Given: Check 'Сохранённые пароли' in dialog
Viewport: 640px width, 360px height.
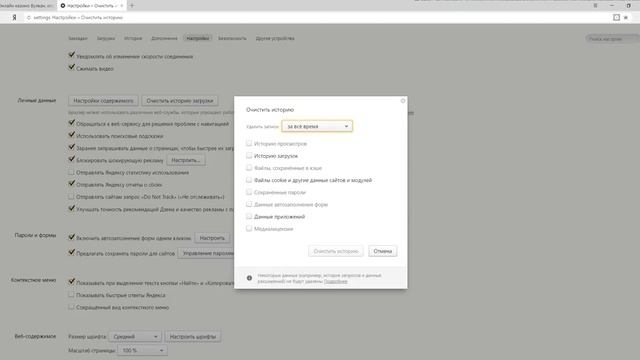Looking at the screenshot, I should 249,192.
